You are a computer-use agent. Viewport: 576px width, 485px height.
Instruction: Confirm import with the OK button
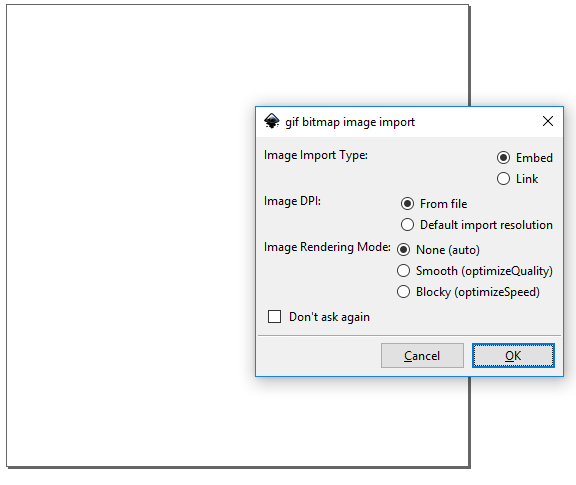click(x=513, y=355)
